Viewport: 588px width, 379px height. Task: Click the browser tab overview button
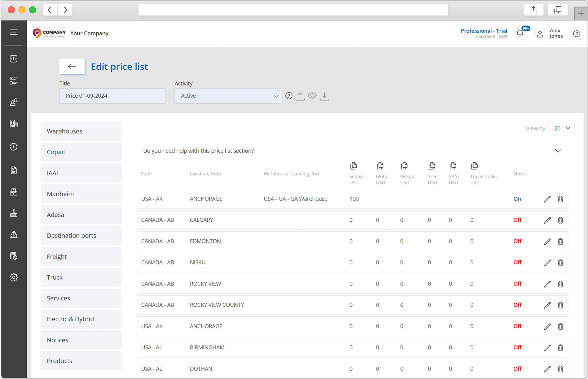coord(558,10)
